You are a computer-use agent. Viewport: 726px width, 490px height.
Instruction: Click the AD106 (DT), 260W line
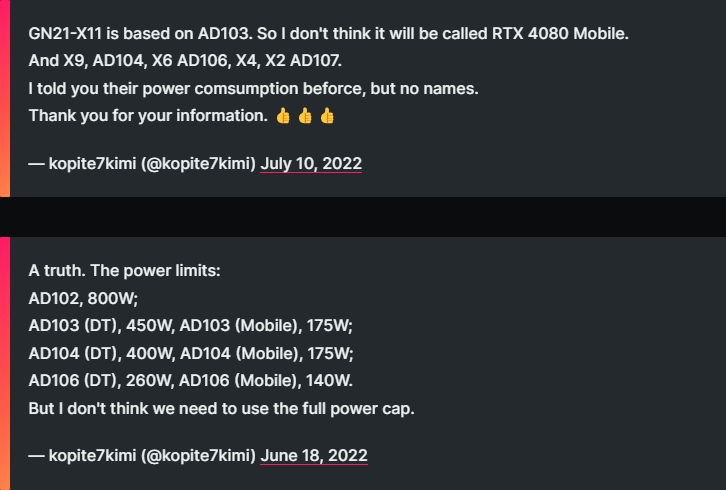(x=191, y=381)
